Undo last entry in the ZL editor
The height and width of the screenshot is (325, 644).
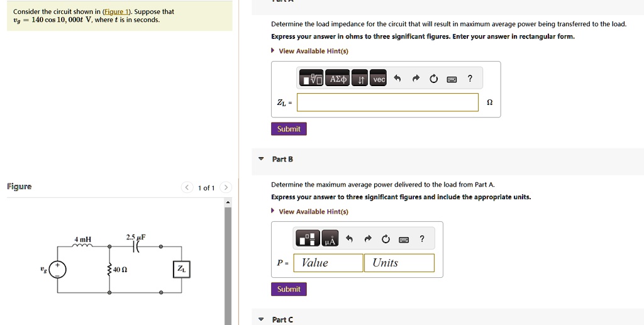tap(397, 79)
